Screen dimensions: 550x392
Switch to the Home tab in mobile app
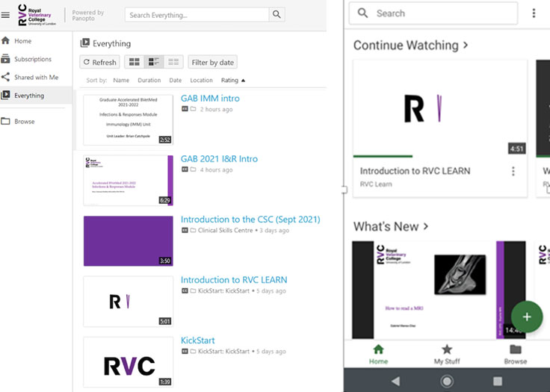coord(378,354)
